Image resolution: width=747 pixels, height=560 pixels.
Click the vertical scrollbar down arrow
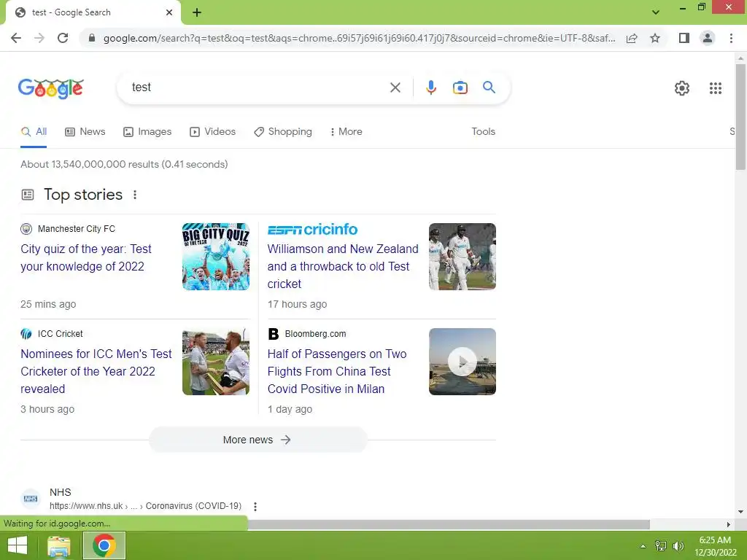coord(740,513)
